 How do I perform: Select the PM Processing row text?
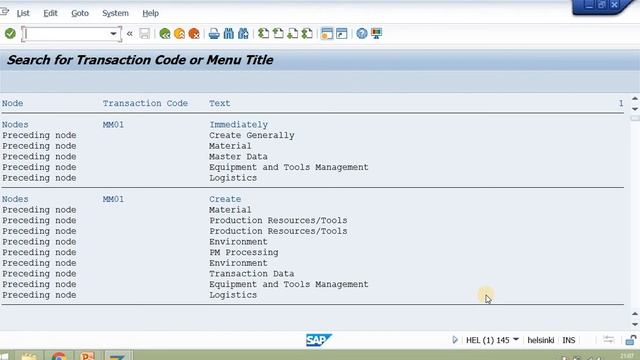(244, 252)
